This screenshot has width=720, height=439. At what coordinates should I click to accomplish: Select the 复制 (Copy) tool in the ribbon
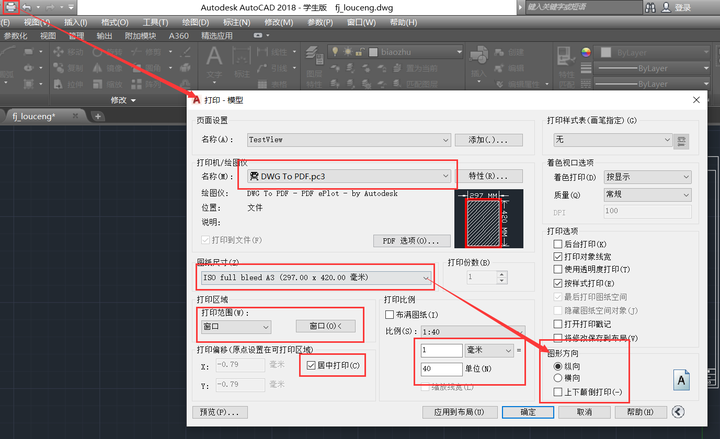point(68,68)
